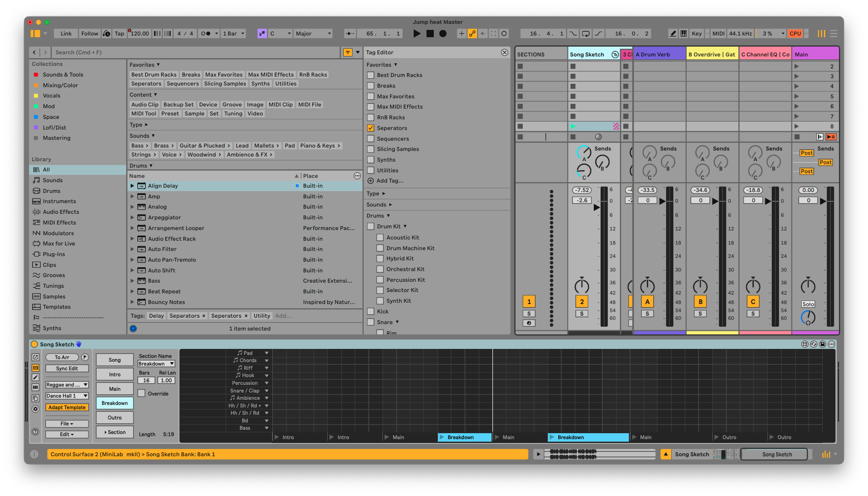Click Add Tag link
The width and height of the screenshot is (868, 496).
click(389, 180)
